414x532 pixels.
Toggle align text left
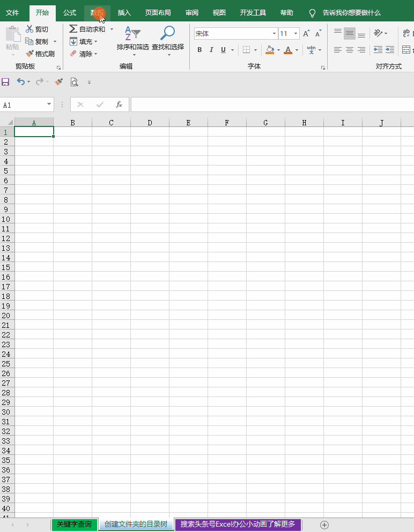click(338, 50)
